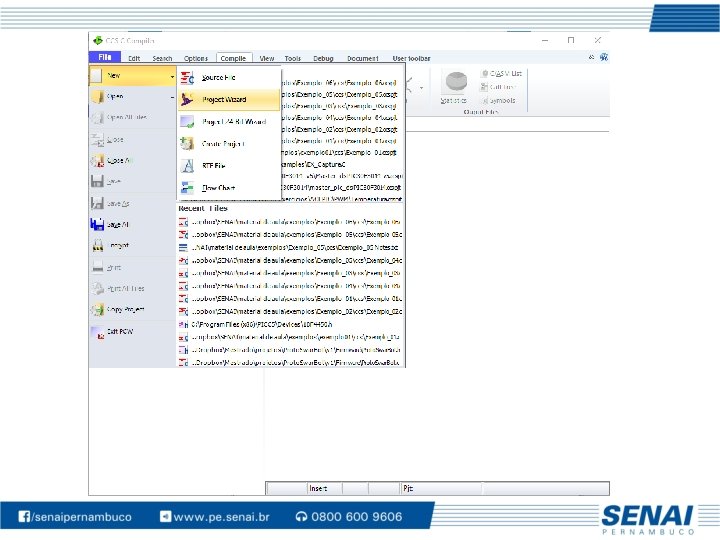Click the Save All icon

pyautogui.click(x=97, y=224)
